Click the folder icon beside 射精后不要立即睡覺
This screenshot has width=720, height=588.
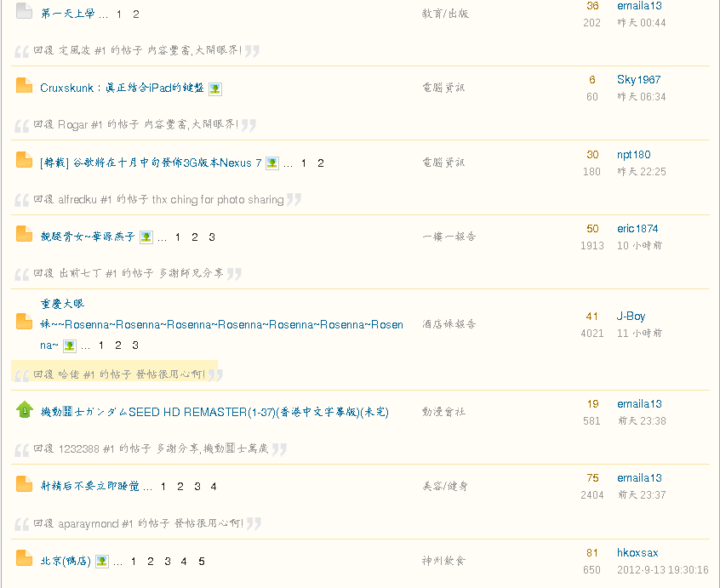(x=24, y=483)
